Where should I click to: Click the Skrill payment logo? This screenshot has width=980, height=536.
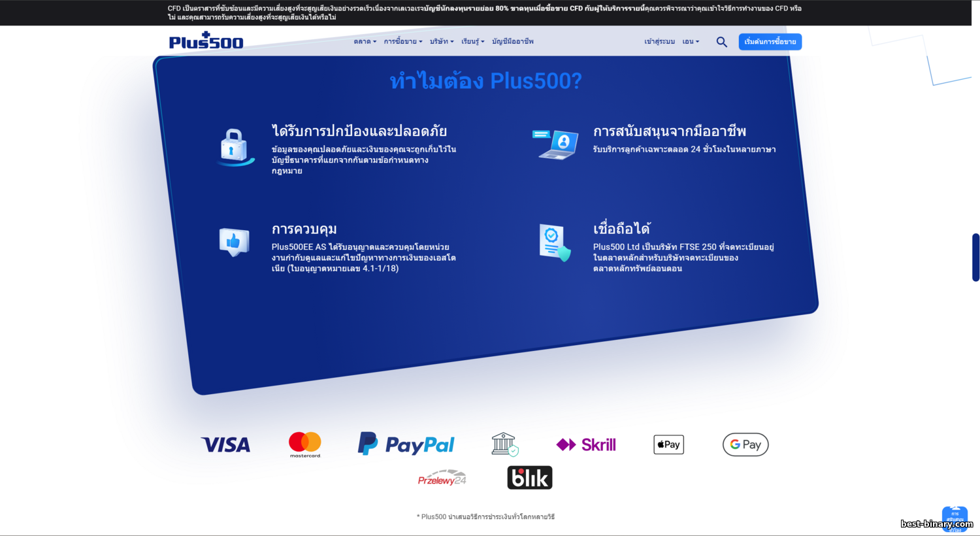coord(586,444)
